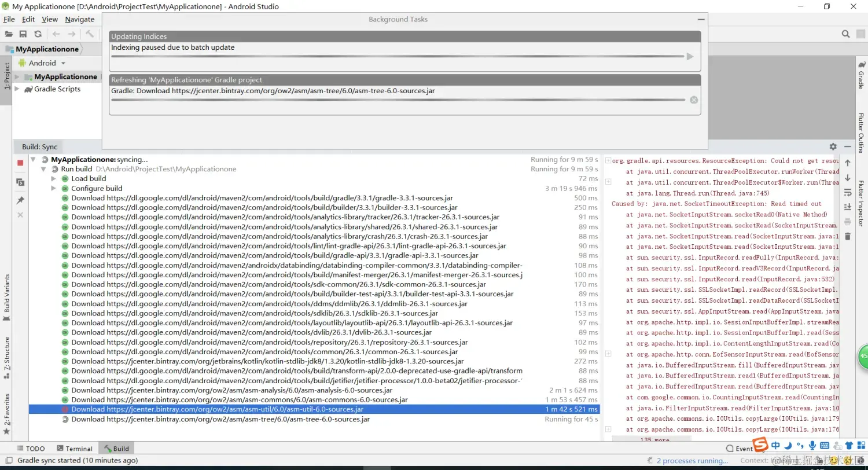Select asm-util-6.0-sources.jar download row
This screenshot has height=470, width=868.
coord(314,409)
